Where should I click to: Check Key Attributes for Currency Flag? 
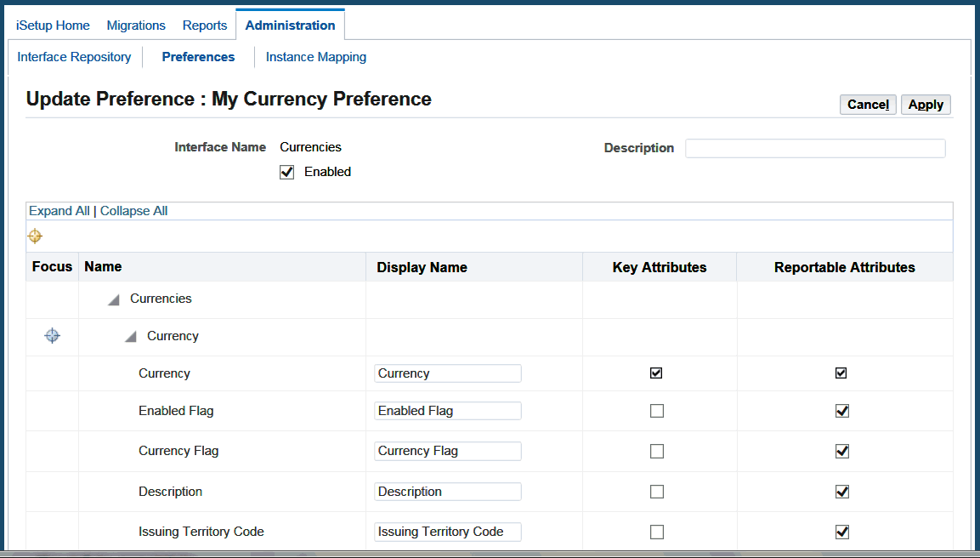coord(657,451)
